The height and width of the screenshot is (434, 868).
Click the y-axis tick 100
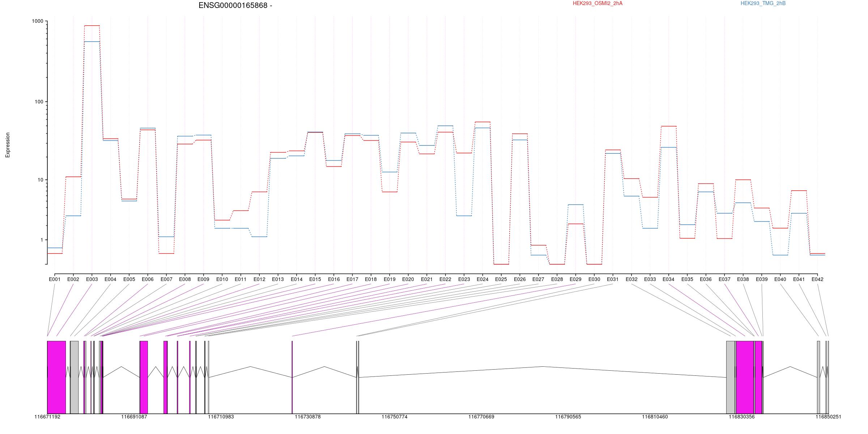point(39,102)
